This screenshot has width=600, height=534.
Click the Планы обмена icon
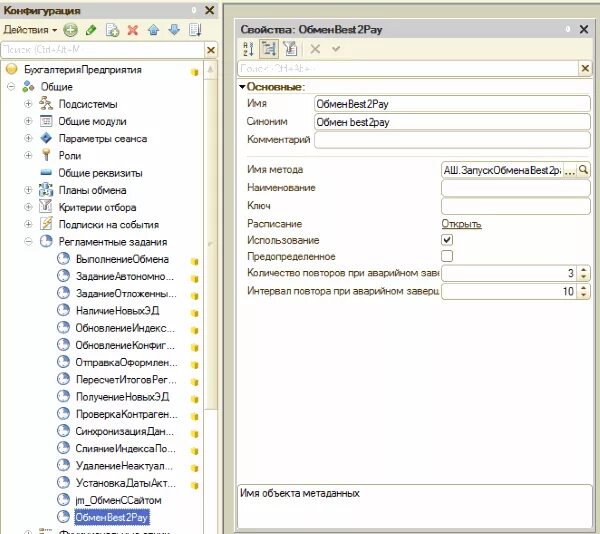click(46, 190)
